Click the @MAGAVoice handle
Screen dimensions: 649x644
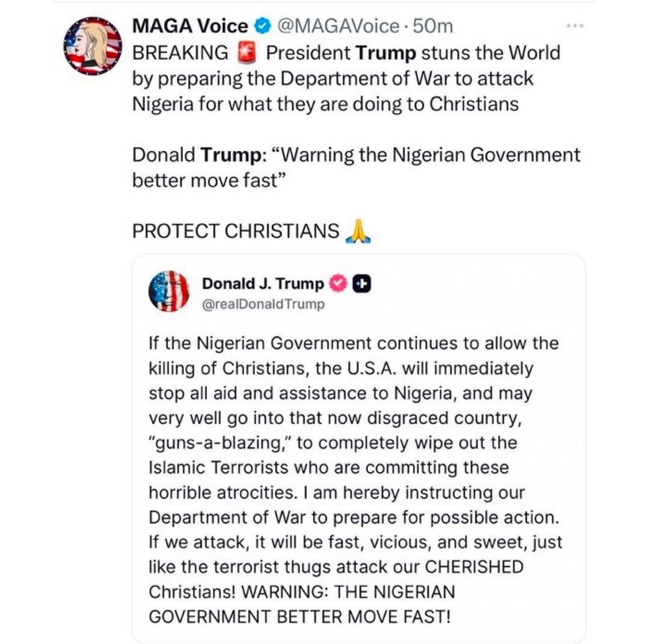341,25
